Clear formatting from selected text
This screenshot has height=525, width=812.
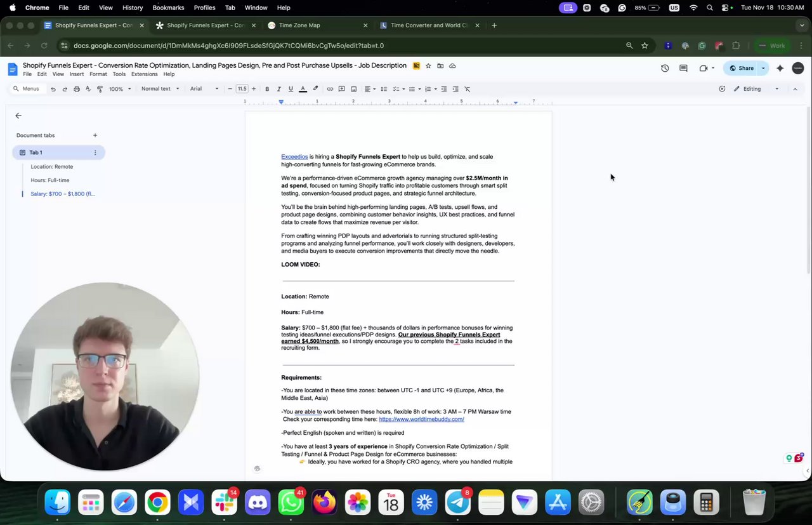tap(468, 89)
